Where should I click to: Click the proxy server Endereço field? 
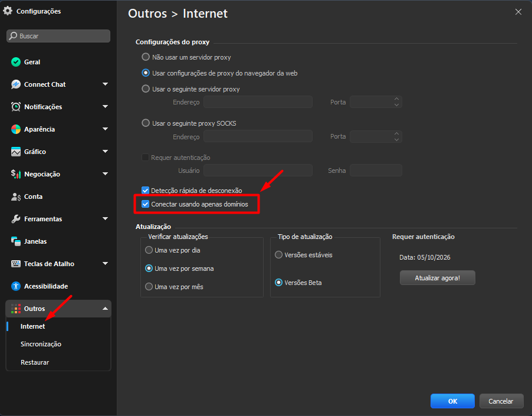coord(258,102)
